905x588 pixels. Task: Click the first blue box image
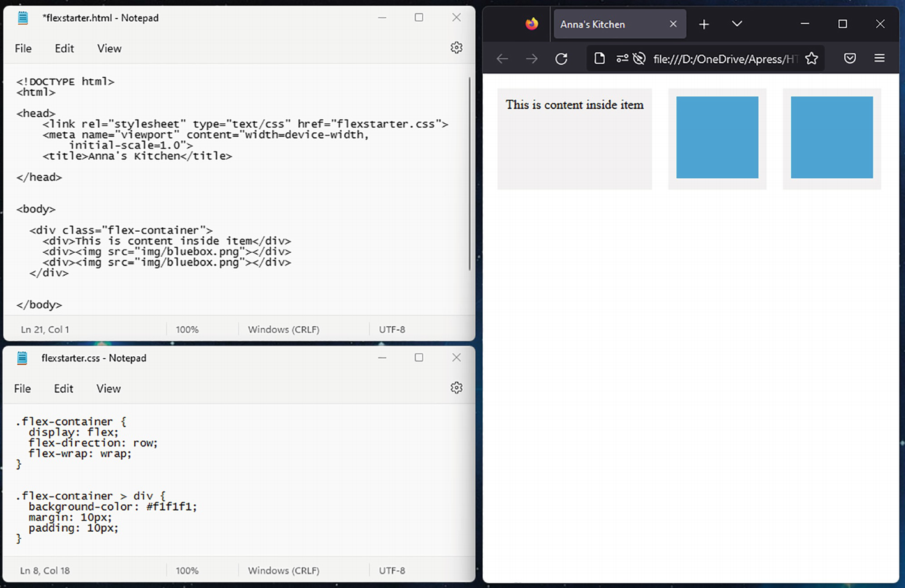click(x=717, y=137)
